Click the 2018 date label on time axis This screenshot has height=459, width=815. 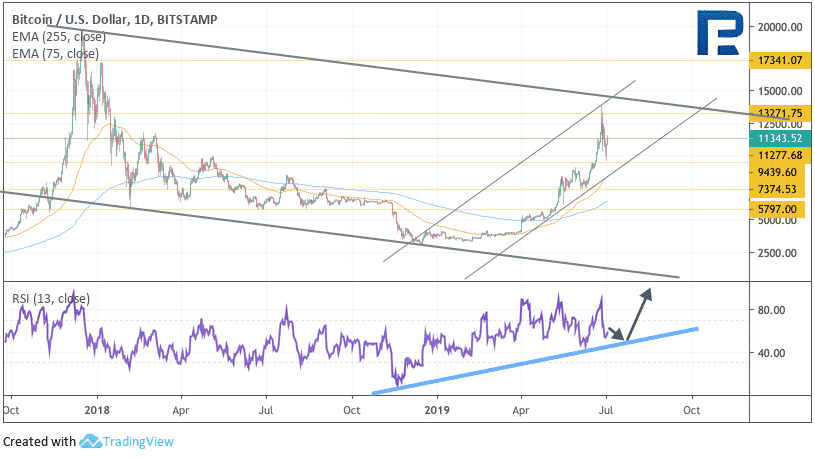pyautogui.click(x=97, y=410)
